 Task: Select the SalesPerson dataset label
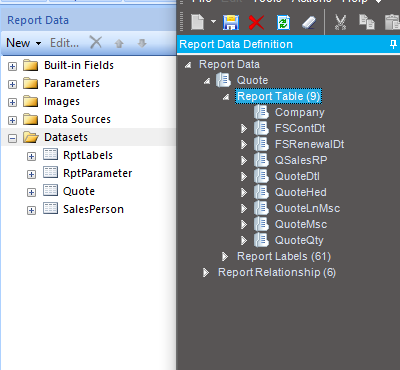[x=93, y=209]
